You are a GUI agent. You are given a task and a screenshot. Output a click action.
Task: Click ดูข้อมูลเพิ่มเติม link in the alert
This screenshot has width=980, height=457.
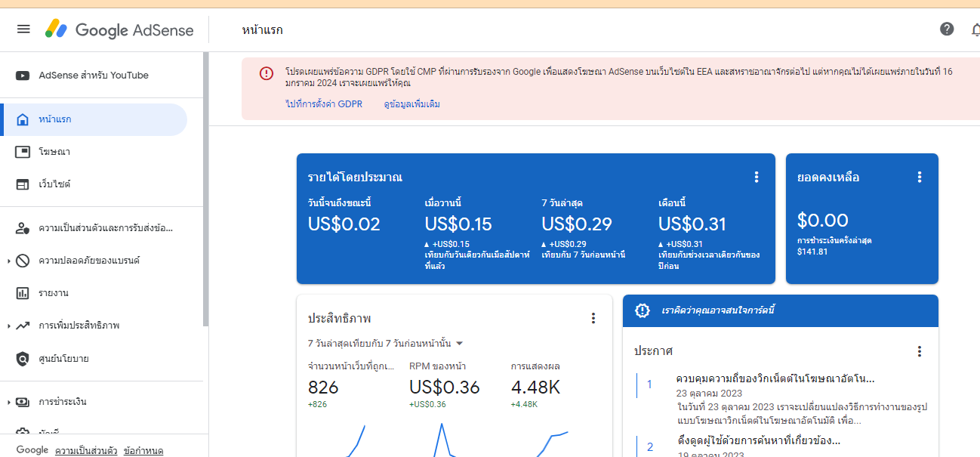[x=411, y=104]
